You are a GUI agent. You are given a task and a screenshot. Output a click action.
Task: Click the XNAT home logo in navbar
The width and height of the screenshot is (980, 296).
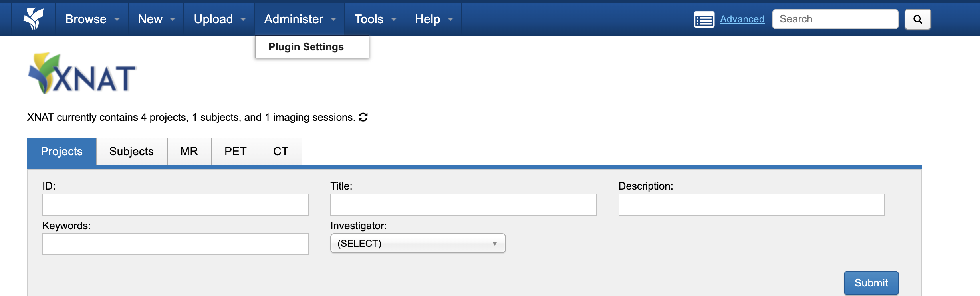coord(34,19)
